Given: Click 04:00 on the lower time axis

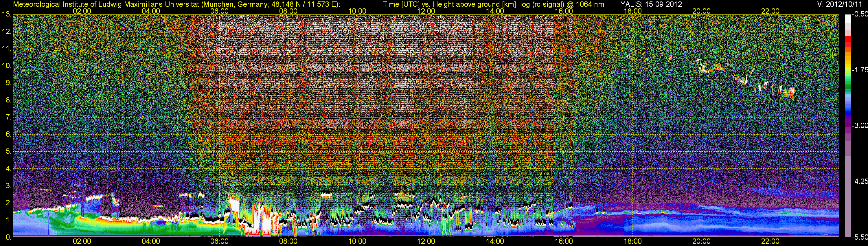Looking at the screenshot, I should pyautogui.click(x=151, y=242).
